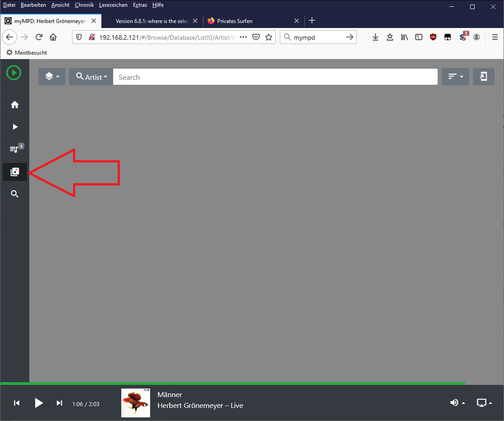This screenshot has width=504, height=421.
Task: Focus the Search input field
Action: tap(275, 77)
